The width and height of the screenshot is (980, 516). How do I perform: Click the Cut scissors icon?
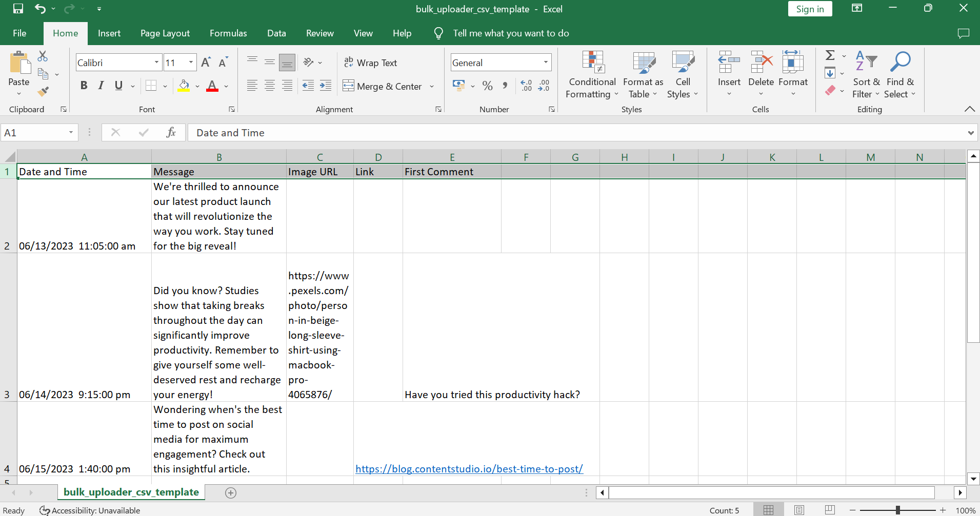point(43,56)
